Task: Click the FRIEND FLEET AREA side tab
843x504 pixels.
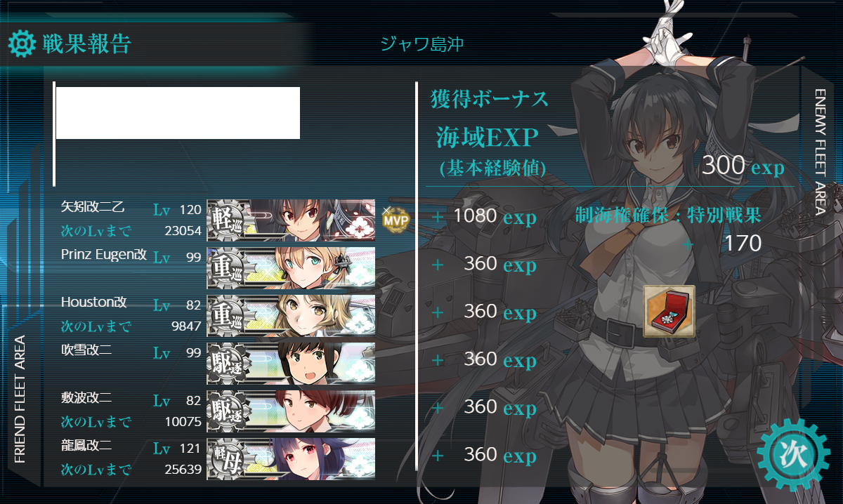Action: pyautogui.click(x=20, y=399)
